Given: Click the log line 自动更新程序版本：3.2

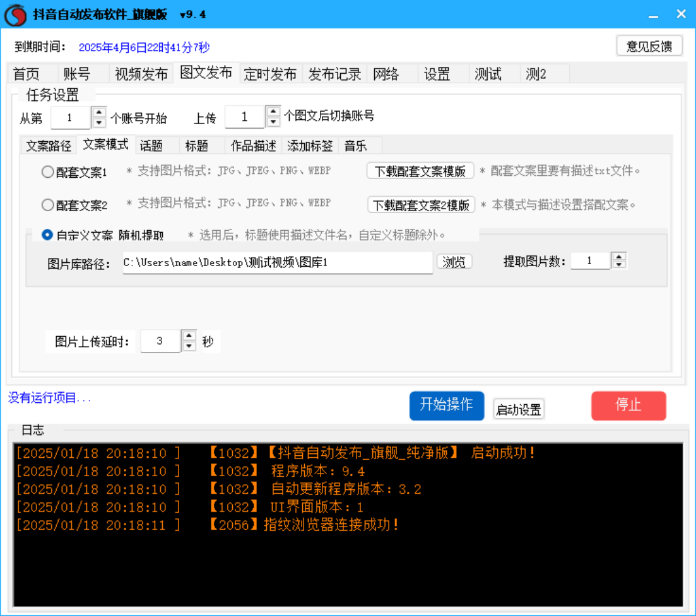Looking at the screenshot, I should pos(218,489).
